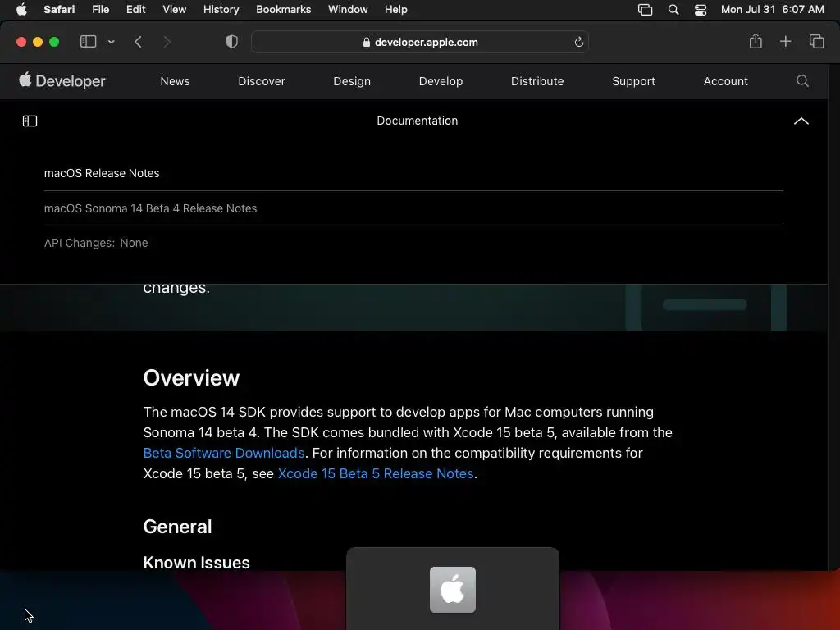The width and height of the screenshot is (840, 630).
Task: Open Control Center in menu bar
Action: click(x=701, y=10)
